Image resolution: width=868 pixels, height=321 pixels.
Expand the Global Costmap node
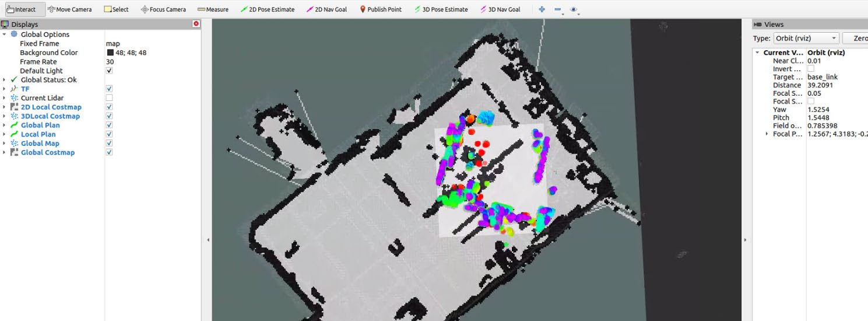pos(5,152)
